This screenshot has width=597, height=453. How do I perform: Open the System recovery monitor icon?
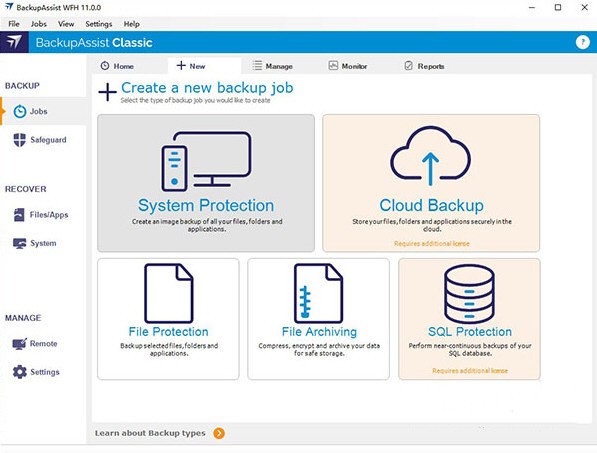(19, 243)
